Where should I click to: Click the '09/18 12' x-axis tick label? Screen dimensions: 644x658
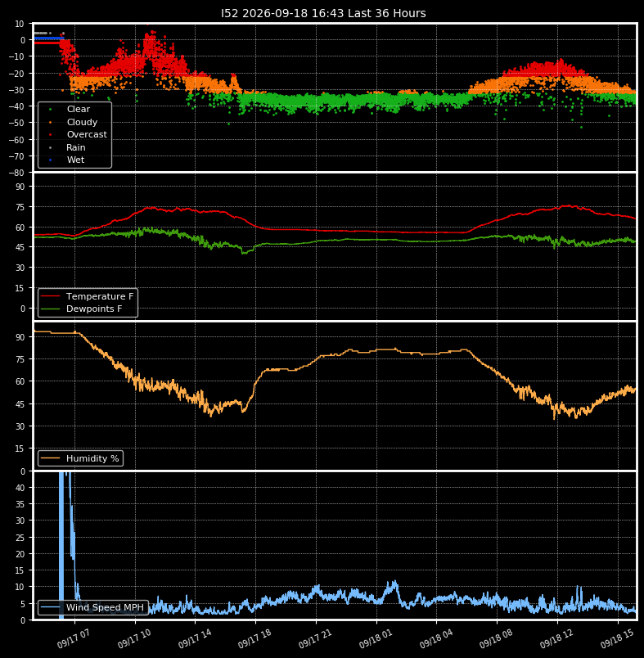point(556,639)
